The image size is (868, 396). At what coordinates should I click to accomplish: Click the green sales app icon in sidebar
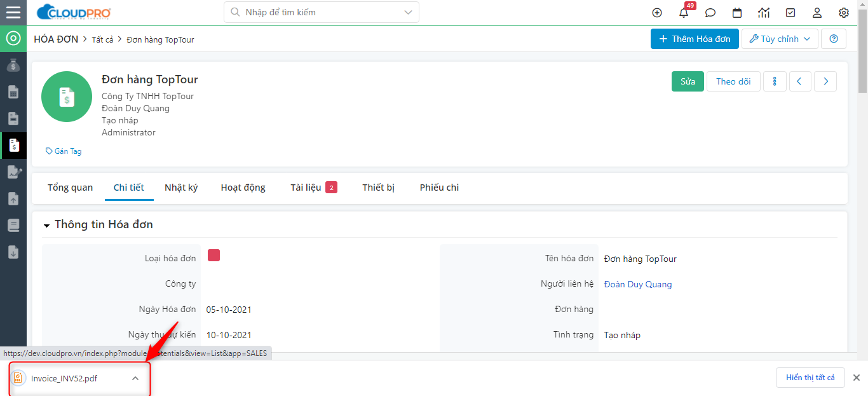[13, 39]
